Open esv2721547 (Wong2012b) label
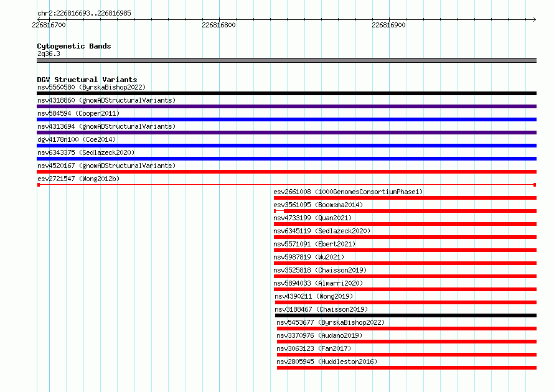 click(78, 179)
